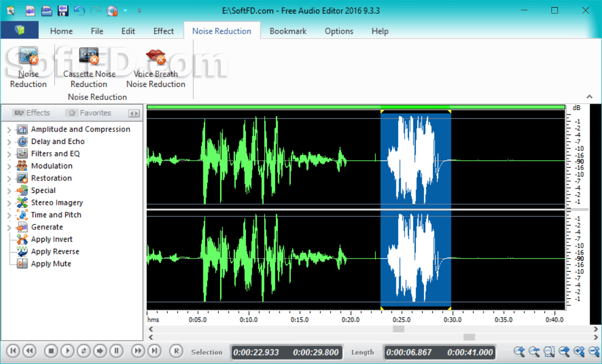Open the Options ribbon tab

[x=339, y=31]
